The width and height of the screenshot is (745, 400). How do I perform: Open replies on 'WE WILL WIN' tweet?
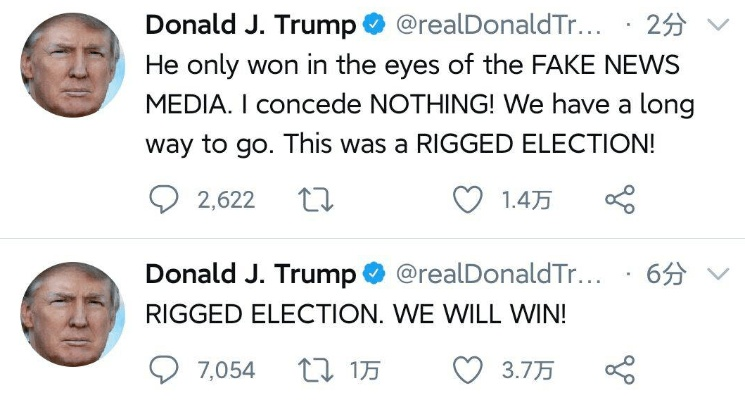162,371
